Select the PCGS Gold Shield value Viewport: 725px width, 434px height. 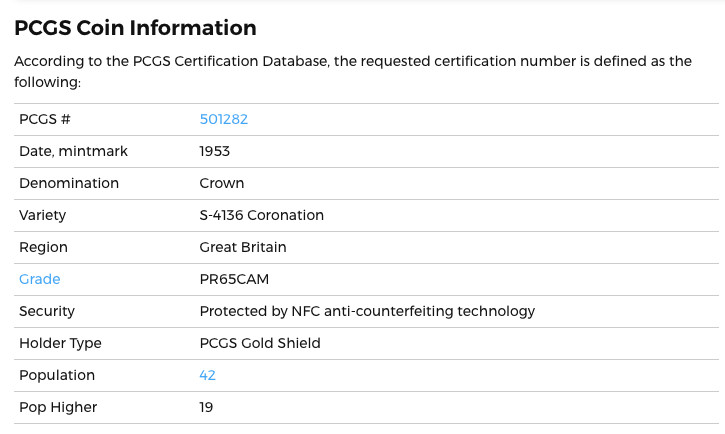260,343
